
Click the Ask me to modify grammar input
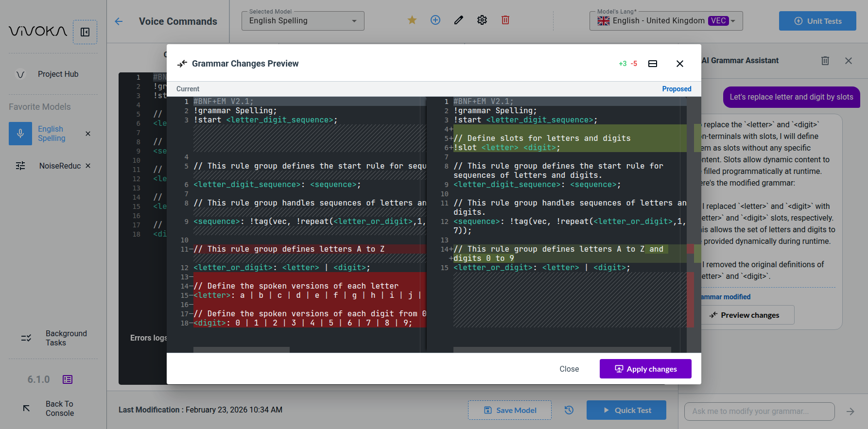pyautogui.click(x=759, y=411)
